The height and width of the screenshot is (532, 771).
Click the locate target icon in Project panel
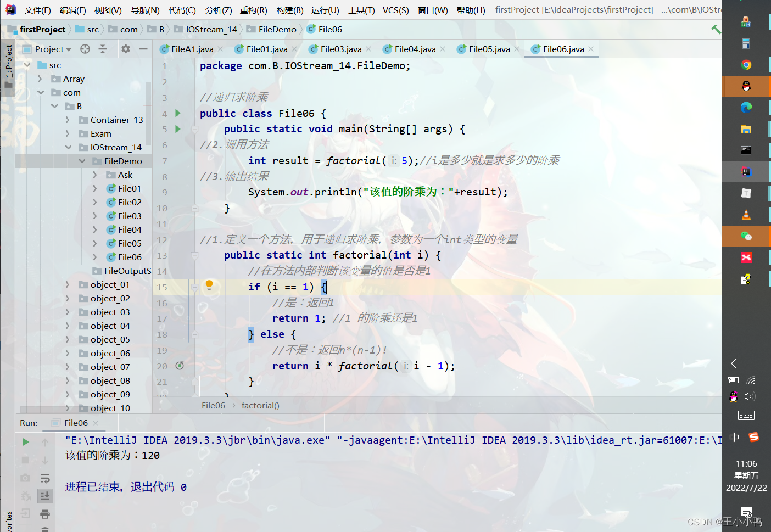pos(85,49)
